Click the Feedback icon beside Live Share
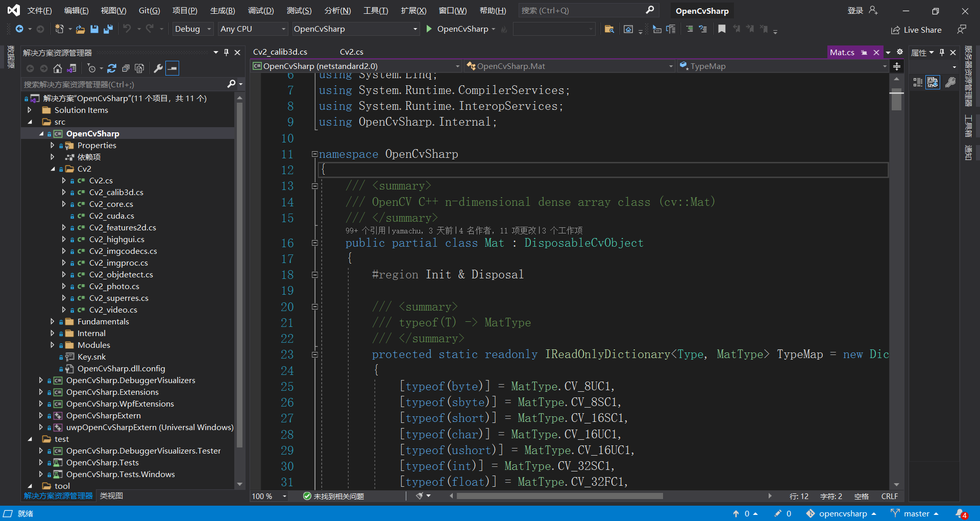 click(962, 29)
